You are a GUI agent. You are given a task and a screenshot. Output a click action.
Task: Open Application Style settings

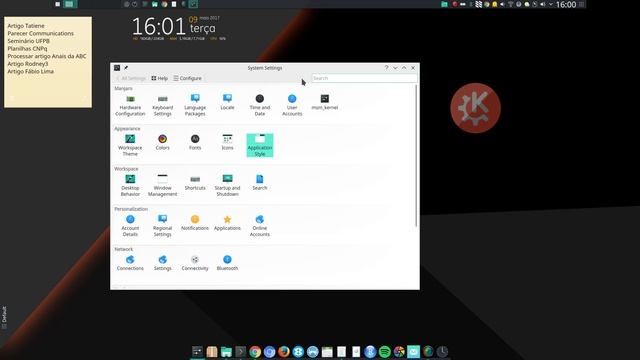(260, 145)
